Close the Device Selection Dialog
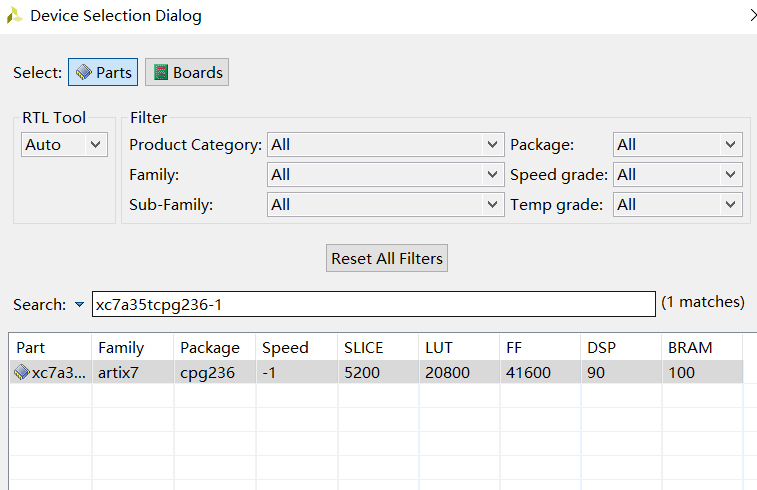This screenshot has height=490, width=757. [x=753, y=15]
